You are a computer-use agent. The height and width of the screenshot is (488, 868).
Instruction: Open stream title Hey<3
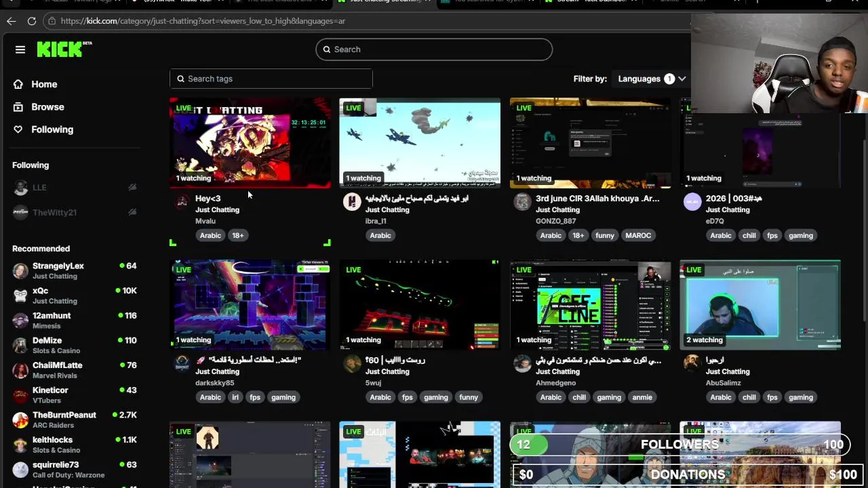click(x=208, y=199)
